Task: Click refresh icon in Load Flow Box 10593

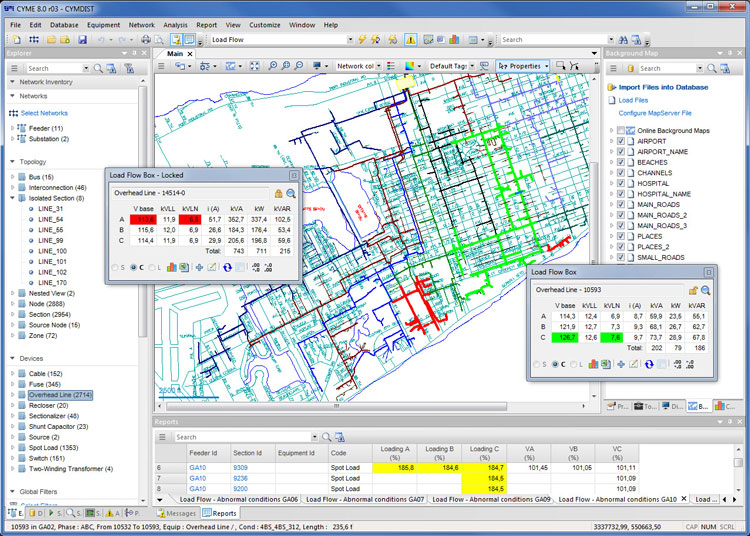Action: (651, 363)
